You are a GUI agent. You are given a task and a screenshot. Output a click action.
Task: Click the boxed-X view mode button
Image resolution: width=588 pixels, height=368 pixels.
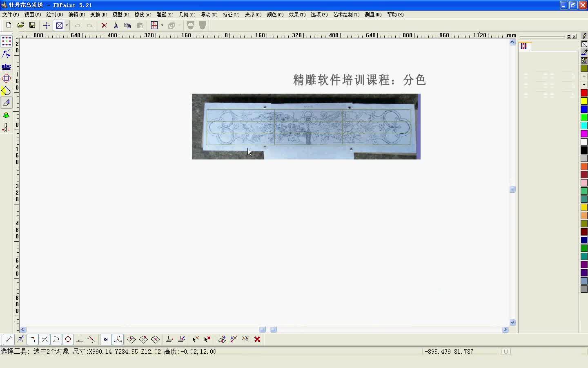click(59, 25)
